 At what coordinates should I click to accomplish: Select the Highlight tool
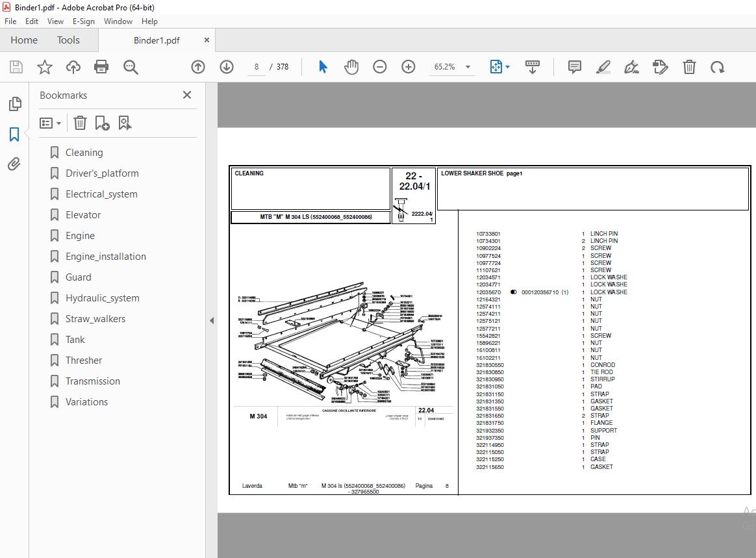[x=603, y=67]
